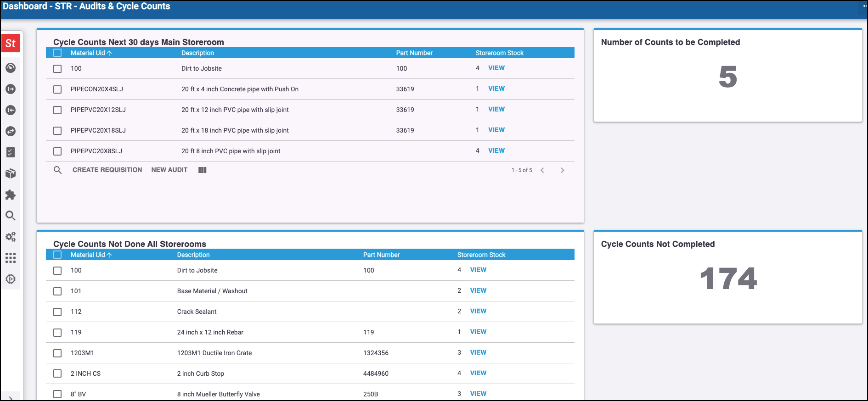Select all rows in Cycle Counts Next 30 days
The image size is (868, 401).
coord(57,53)
